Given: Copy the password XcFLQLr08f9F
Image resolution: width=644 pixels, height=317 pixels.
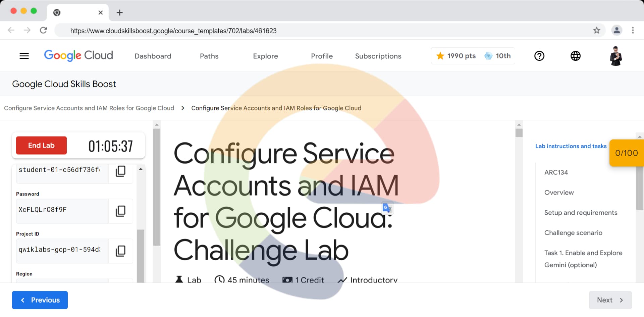Looking at the screenshot, I should (x=120, y=211).
